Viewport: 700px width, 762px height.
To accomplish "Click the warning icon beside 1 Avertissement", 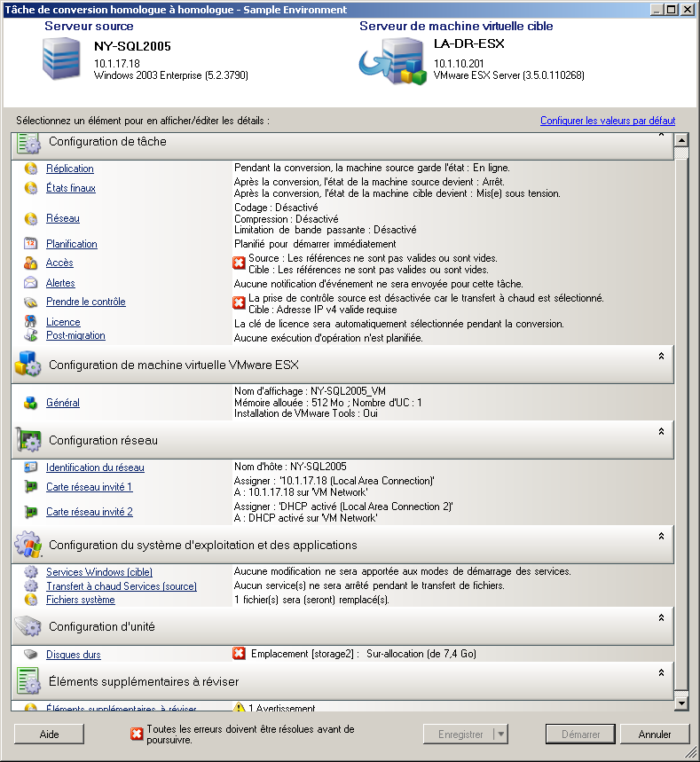I will click(x=239, y=708).
